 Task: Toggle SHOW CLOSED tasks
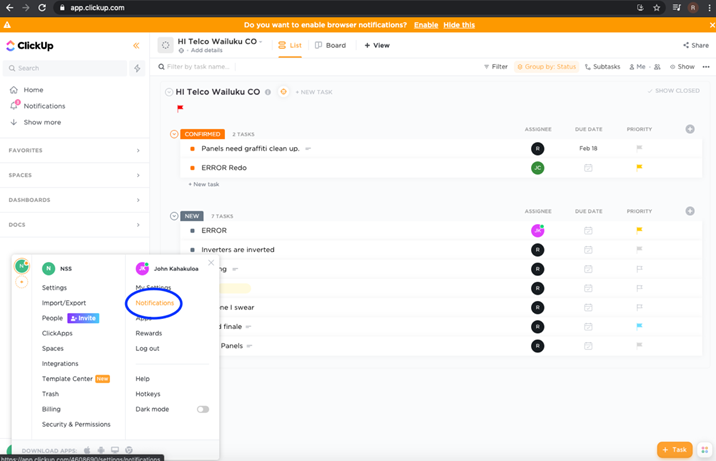click(x=673, y=91)
